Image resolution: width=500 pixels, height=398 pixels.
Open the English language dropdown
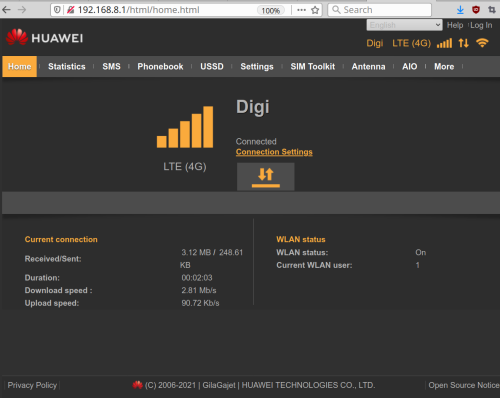[404, 25]
